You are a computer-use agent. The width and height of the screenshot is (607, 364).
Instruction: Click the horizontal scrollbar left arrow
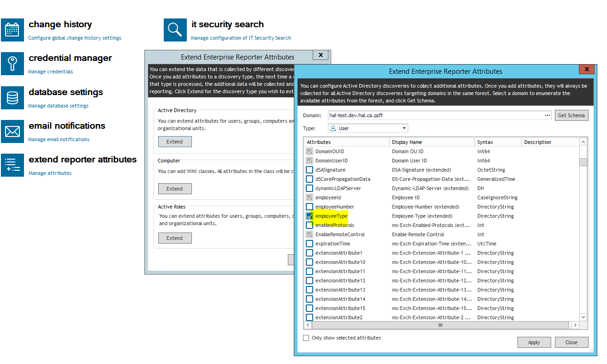308,325
